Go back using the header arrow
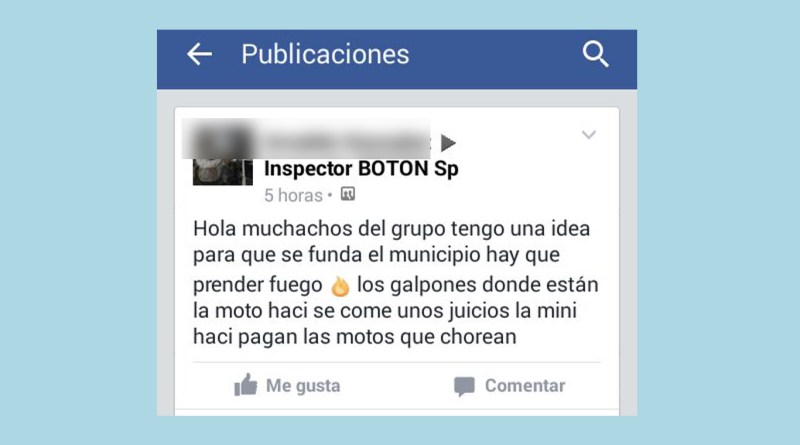 click(199, 54)
